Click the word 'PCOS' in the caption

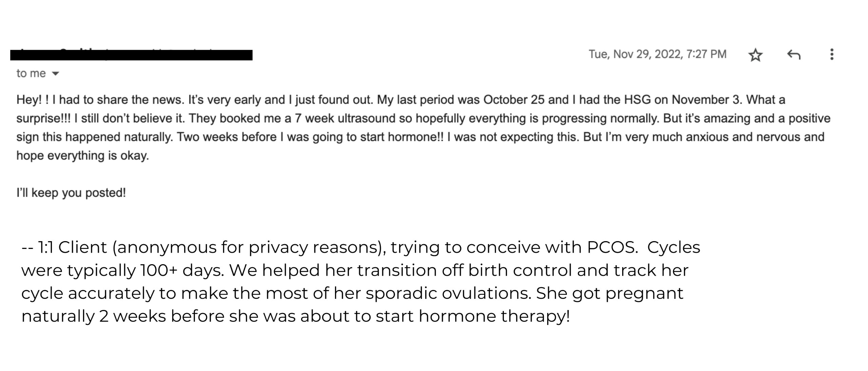point(611,247)
